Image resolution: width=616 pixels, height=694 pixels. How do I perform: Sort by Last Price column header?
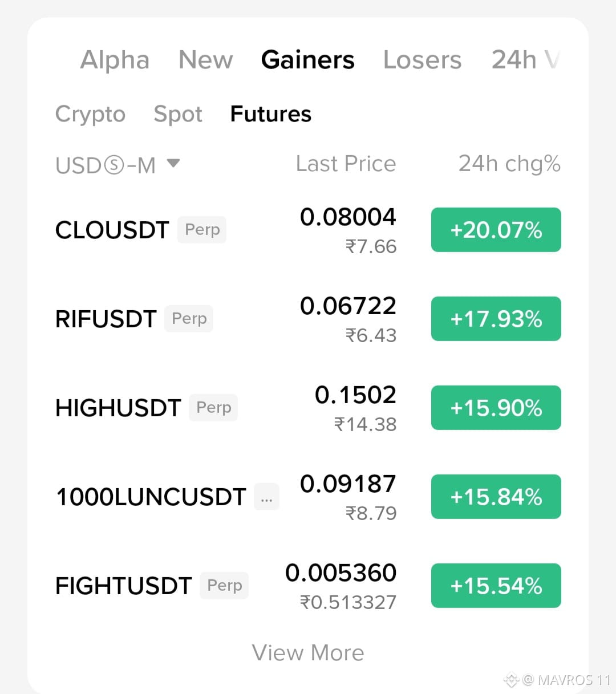point(346,164)
